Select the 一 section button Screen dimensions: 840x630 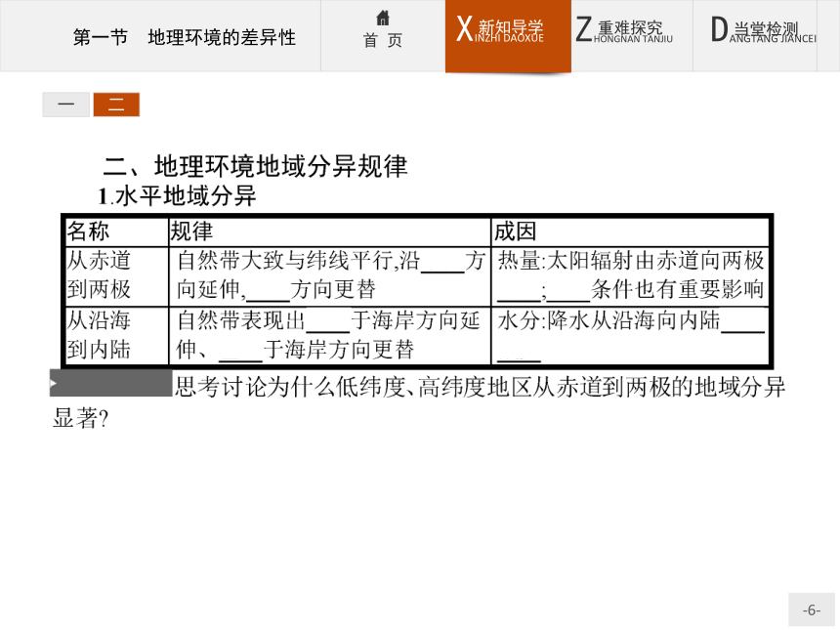pyautogui.click(x=65, y=105)
